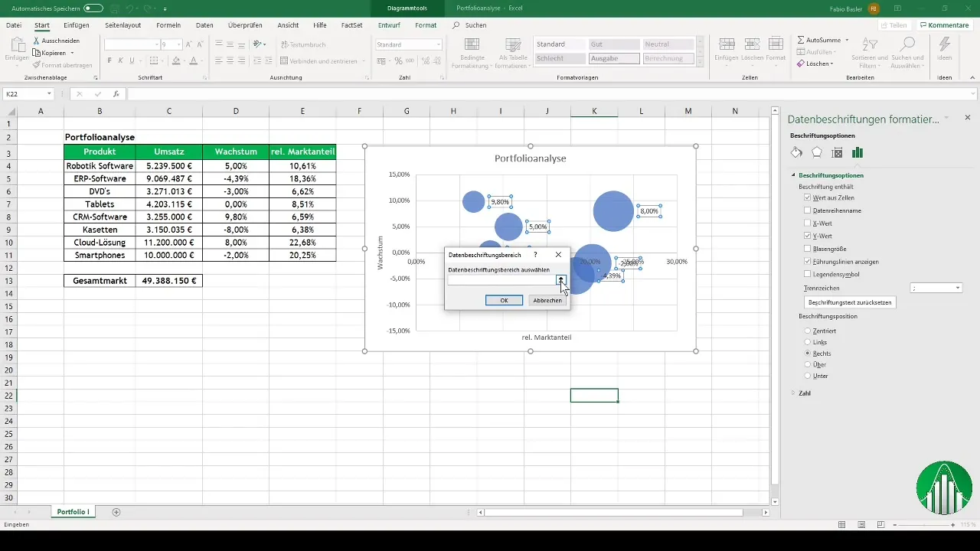Image resolution: width=980 pixels, height=551 pixels.
Task: Open Size & Properties tab in pane
Action: [837, 152]
